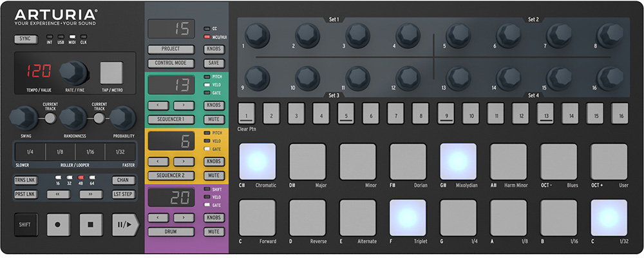Click the SAVE button
Screen dimensions: 644x258
pyautogui.click(x=214, y=63)
